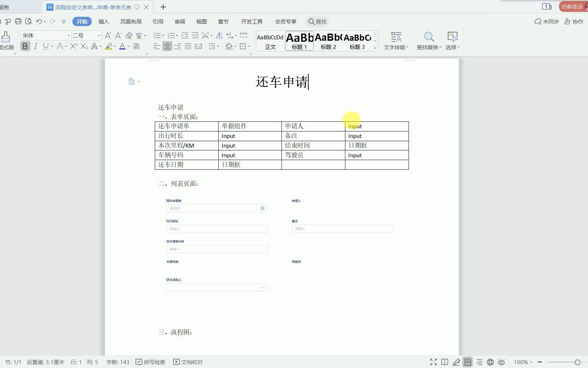Click the Sort icon
This screenshot has height=368, width=588.
tap(219, 35)
